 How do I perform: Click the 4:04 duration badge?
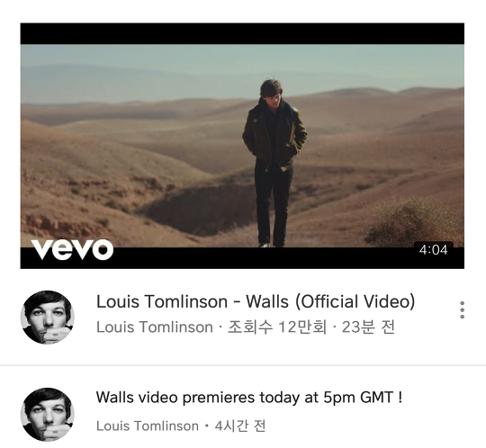click(433, 250)
